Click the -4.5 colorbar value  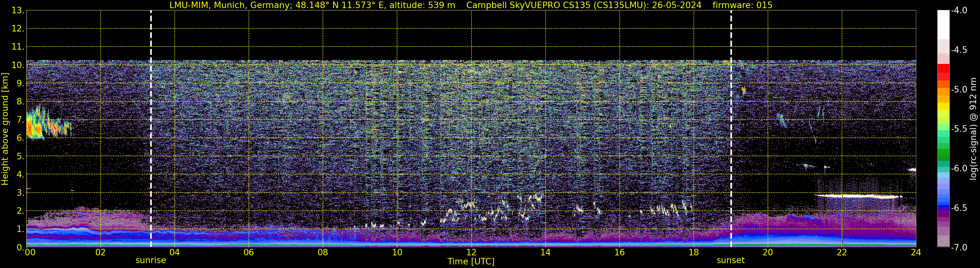coord(959,50)
